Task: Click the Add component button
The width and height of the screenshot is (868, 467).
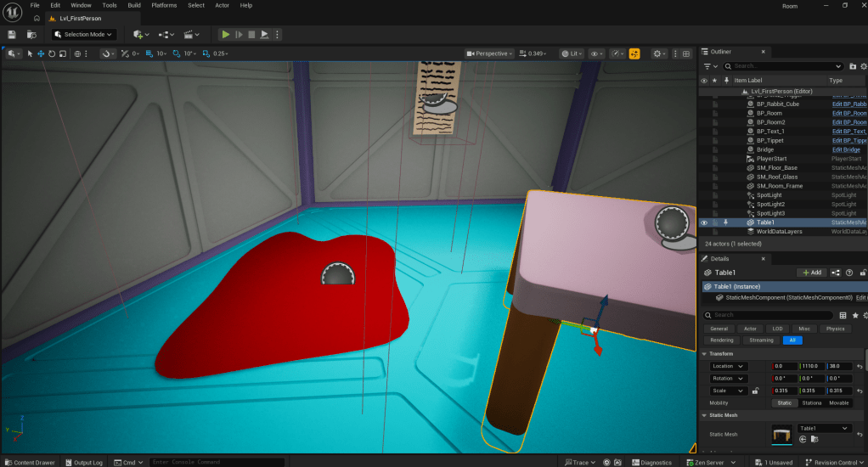Action: click(811, 273)
